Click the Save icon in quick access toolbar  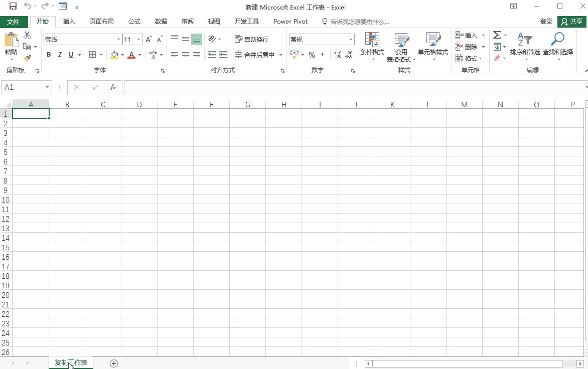coord(13,7)
